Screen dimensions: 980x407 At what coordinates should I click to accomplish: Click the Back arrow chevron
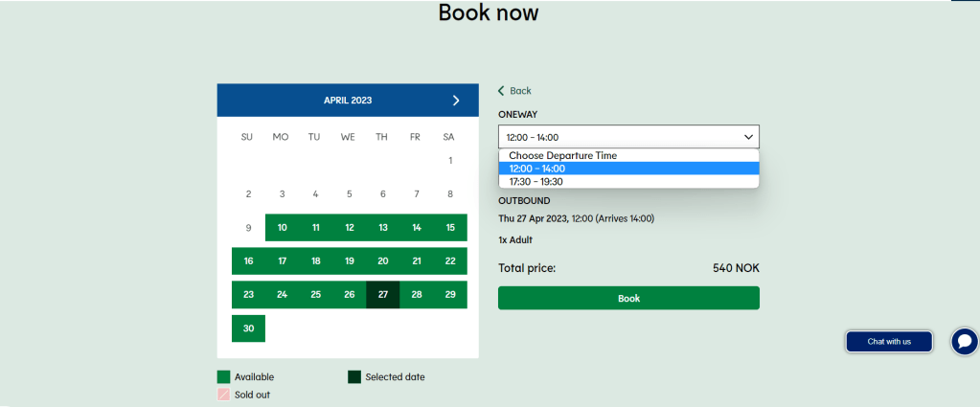click(x=501, y=91)
